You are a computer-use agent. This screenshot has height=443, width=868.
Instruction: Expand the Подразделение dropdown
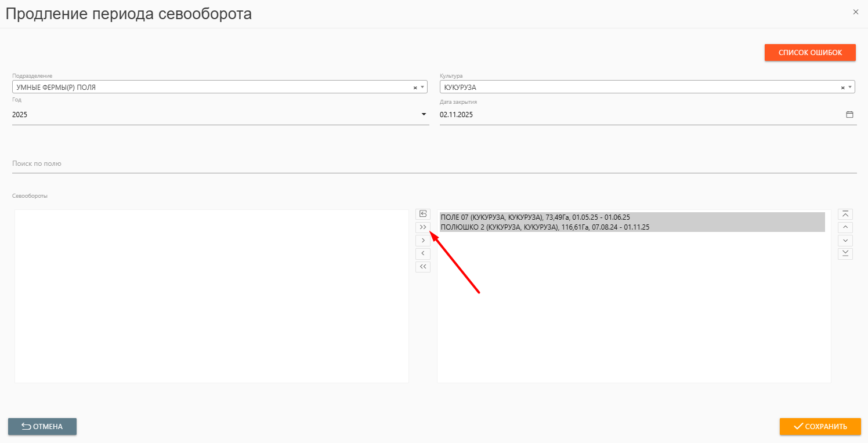[x=422, y=87]
